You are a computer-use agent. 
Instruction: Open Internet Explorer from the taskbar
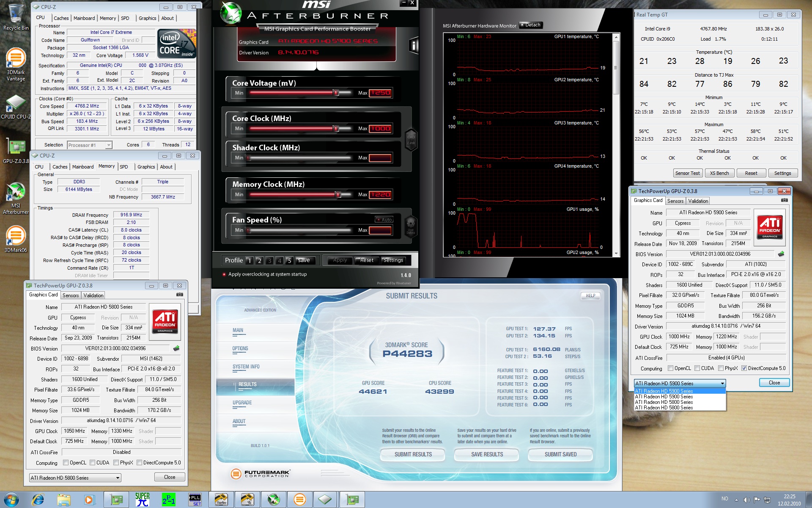(38, 500)
